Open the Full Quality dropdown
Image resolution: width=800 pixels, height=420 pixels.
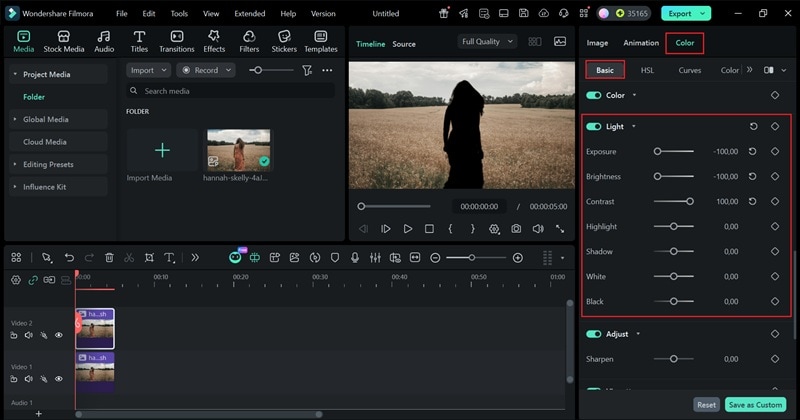487,42
